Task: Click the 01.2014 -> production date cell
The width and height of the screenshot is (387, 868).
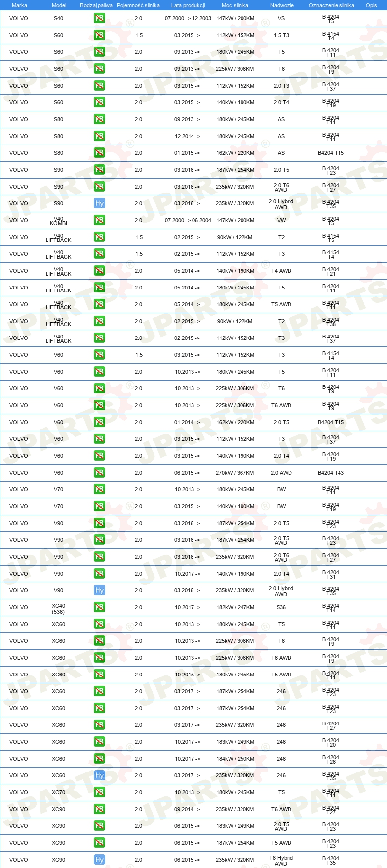Action: pyautogui.click(x=187, y=422)
